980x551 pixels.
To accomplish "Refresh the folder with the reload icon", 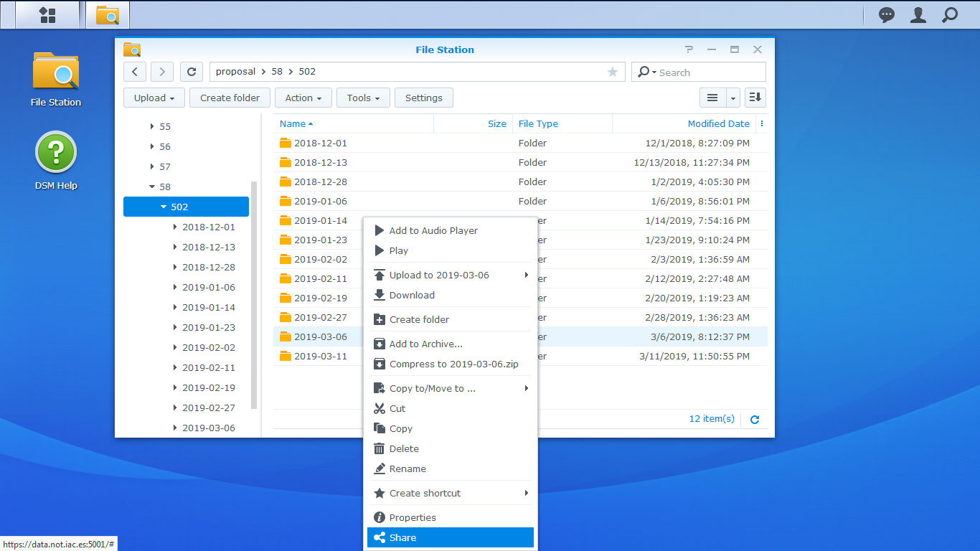I will 192,72.
